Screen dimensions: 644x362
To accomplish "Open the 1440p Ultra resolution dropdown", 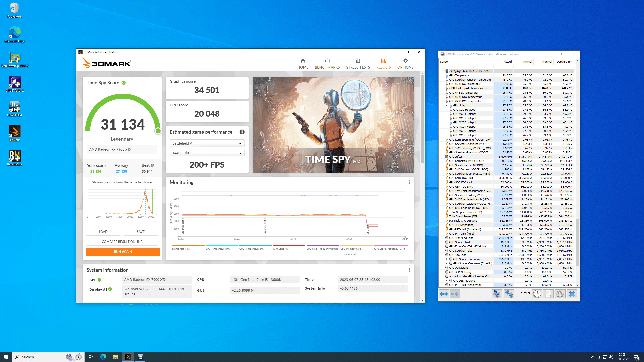I will coord(207,153).
